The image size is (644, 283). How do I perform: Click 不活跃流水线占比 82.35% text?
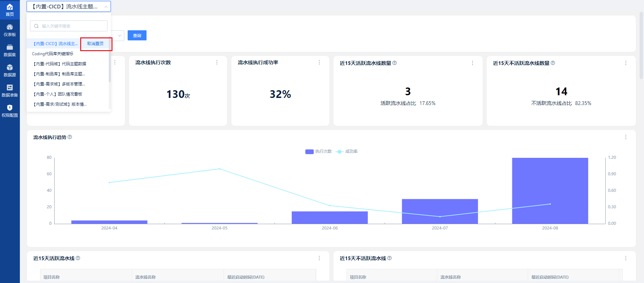pos(561,103)
